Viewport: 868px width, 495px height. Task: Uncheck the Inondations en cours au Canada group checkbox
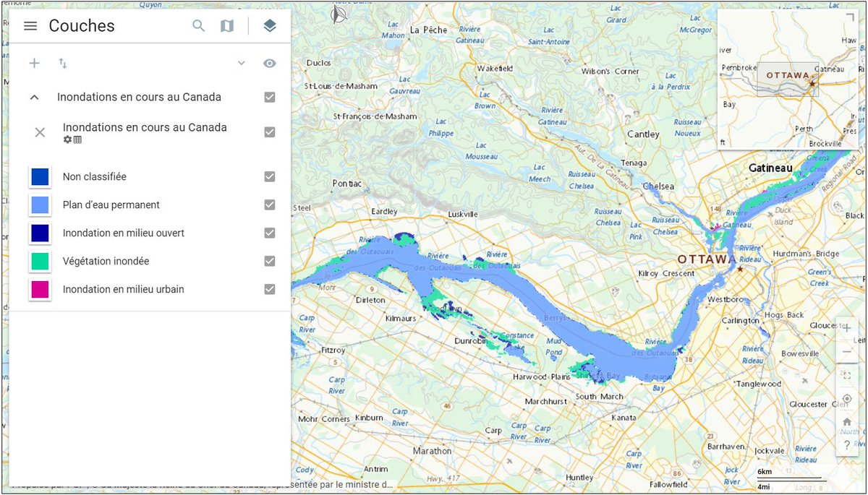(270, 97)
